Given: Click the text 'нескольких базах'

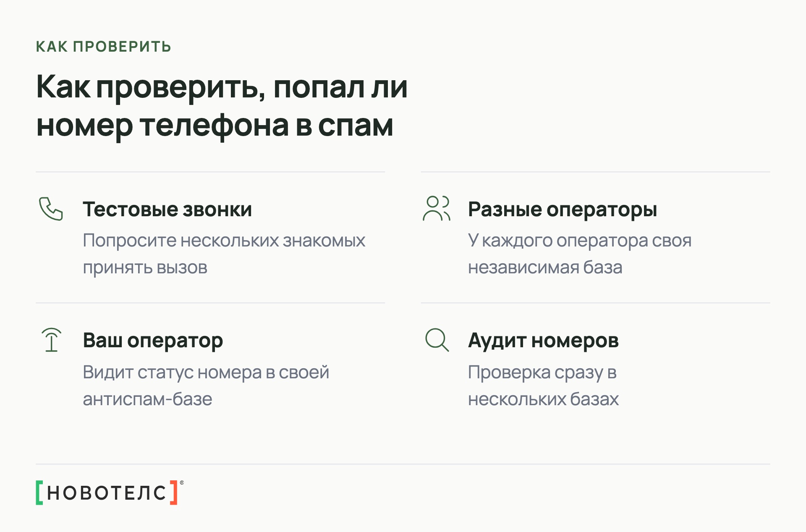Looking at the screenshot, I should tap(543, 399).
